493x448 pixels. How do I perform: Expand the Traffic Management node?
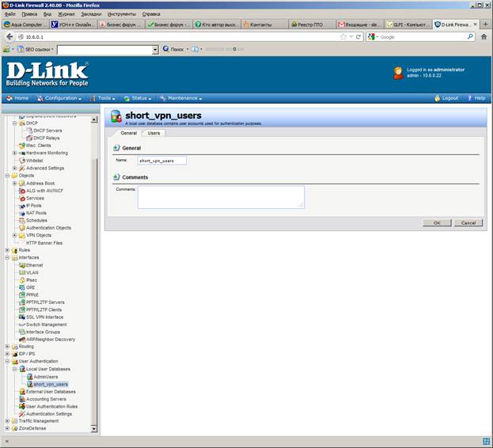click(x=7, y=421)
